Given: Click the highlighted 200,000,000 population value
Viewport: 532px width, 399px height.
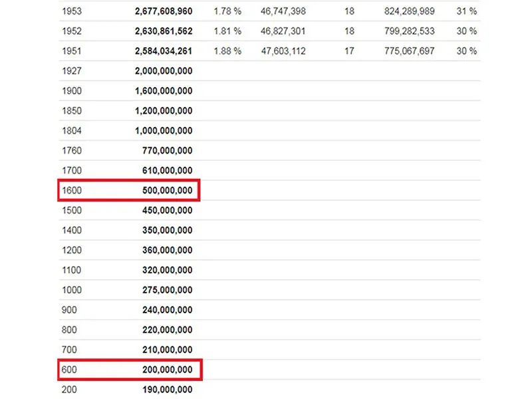Looking at the screenshot, I should pyautogui.click(x=167, y=370).
